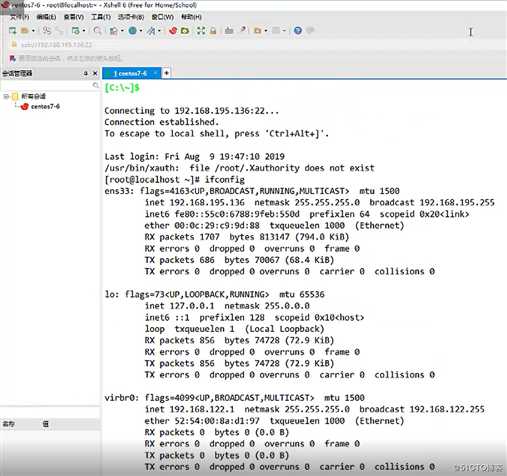Viewport: 507px width, 476px height.
Task: Open the 编辑(E) menu
Action: tap(46, 17)
